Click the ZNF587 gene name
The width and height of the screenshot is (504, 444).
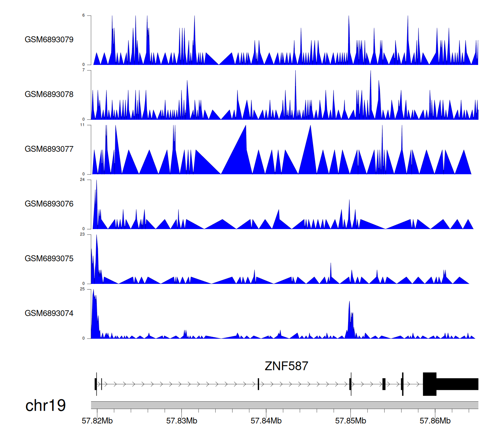click(x=286, y=366)
